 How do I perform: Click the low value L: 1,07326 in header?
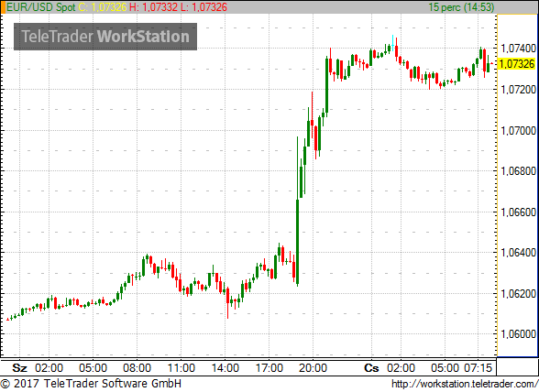coord(203,7)
